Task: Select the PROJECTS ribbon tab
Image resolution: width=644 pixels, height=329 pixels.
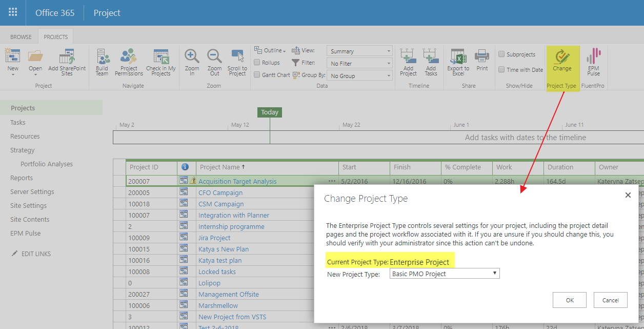Action: pyautogui.click(x=56, y=37)
